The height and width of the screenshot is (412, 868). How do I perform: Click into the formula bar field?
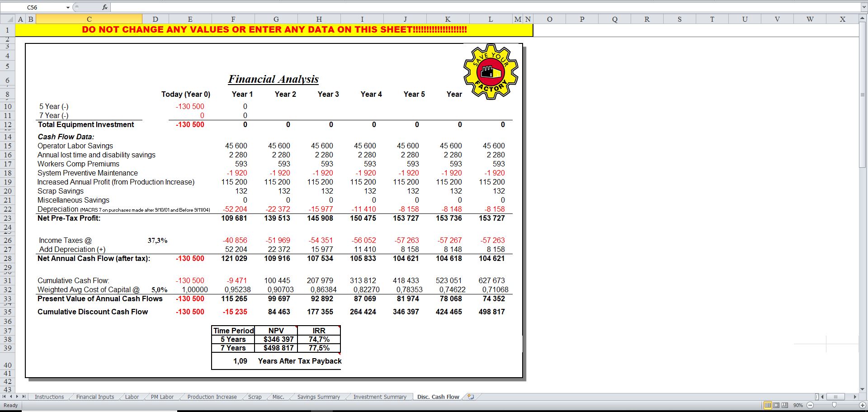tap(486, 7)
